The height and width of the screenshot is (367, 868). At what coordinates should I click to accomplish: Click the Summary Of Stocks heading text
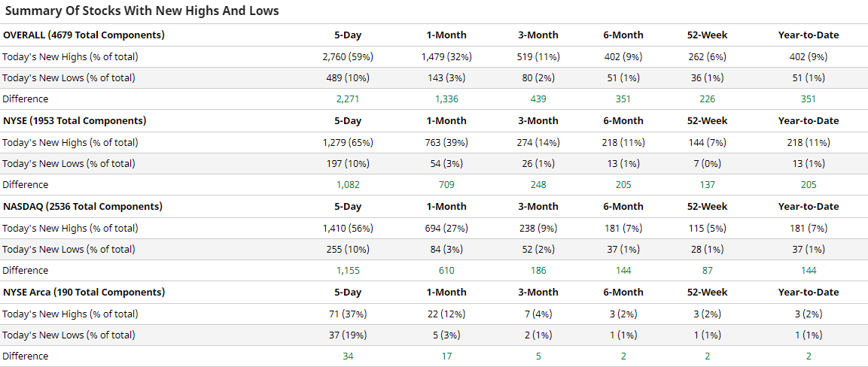(142, 11)
